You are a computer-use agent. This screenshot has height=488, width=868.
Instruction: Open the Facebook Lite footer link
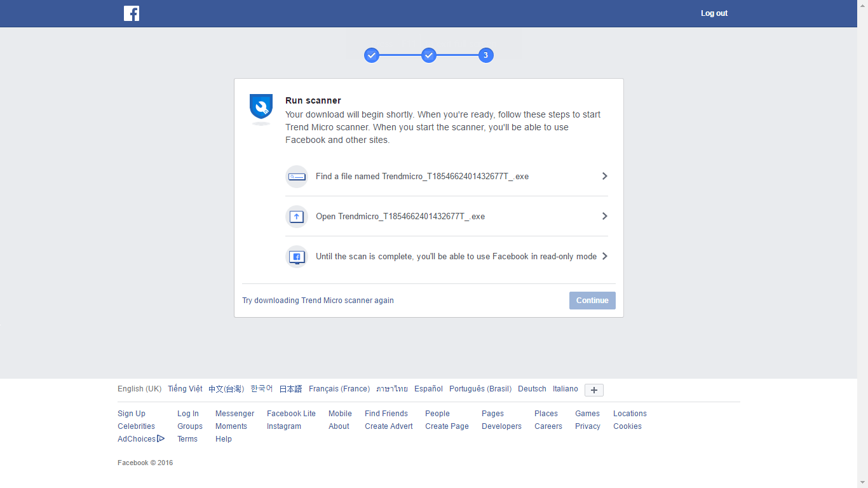tap(291, 414)
